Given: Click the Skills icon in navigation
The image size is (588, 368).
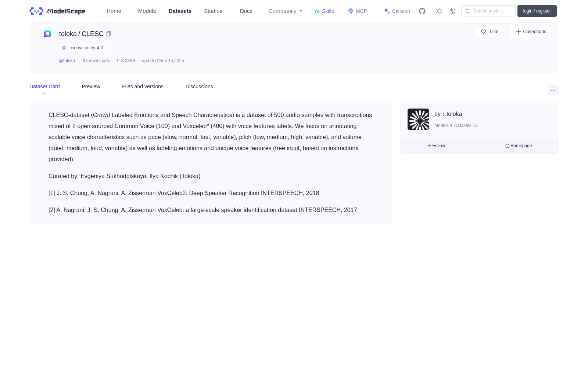Looking at the screenshot, I should pos(317,11).
